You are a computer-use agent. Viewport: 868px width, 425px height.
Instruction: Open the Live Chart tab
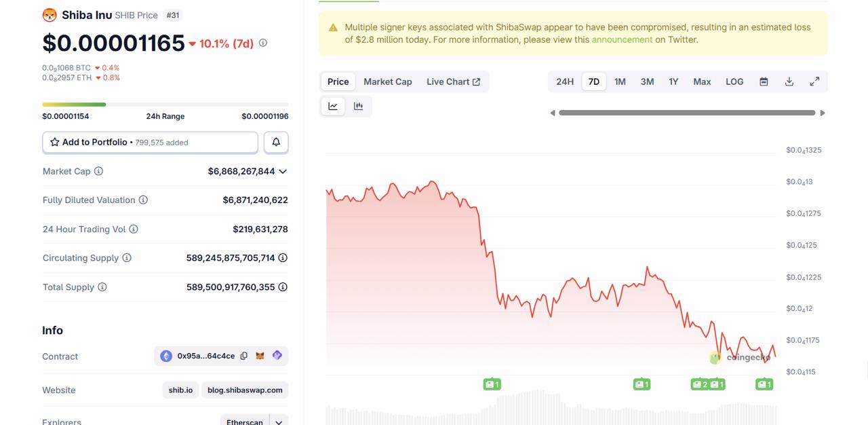453,81
